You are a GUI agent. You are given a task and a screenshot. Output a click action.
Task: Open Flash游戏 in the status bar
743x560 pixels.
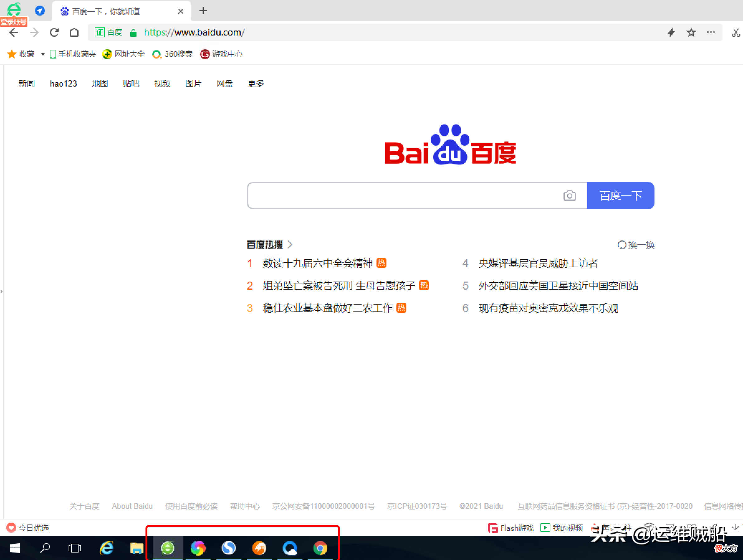[x=511, y=528]
